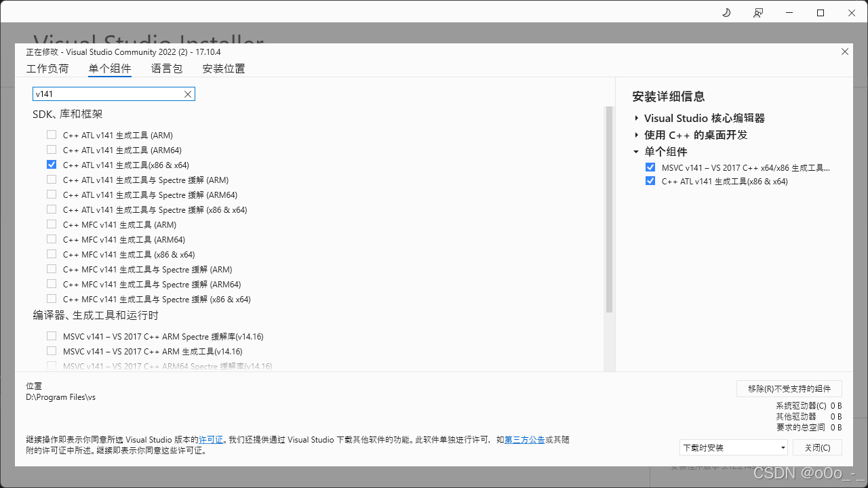Viewport: 868px width, 488px height.
Task: Check C++ MFC v141 生成工具 (x86 & x64)
Action: [x=52, y=254]
